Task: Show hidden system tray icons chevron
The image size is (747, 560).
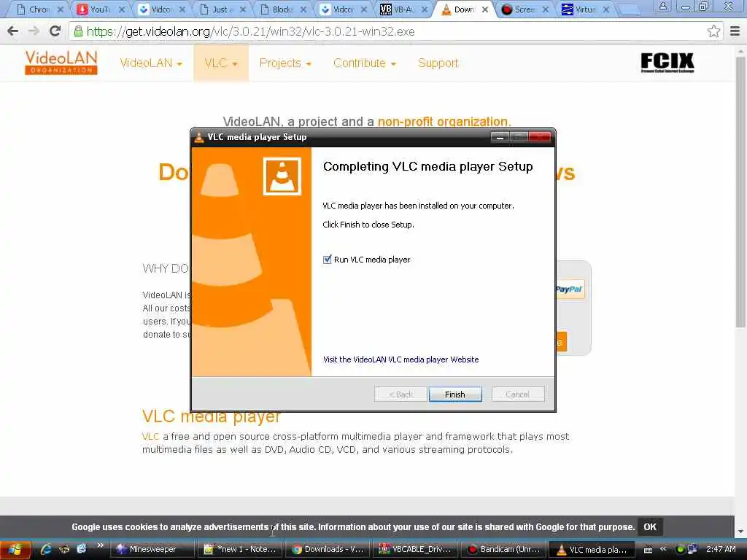Action: 662,549
